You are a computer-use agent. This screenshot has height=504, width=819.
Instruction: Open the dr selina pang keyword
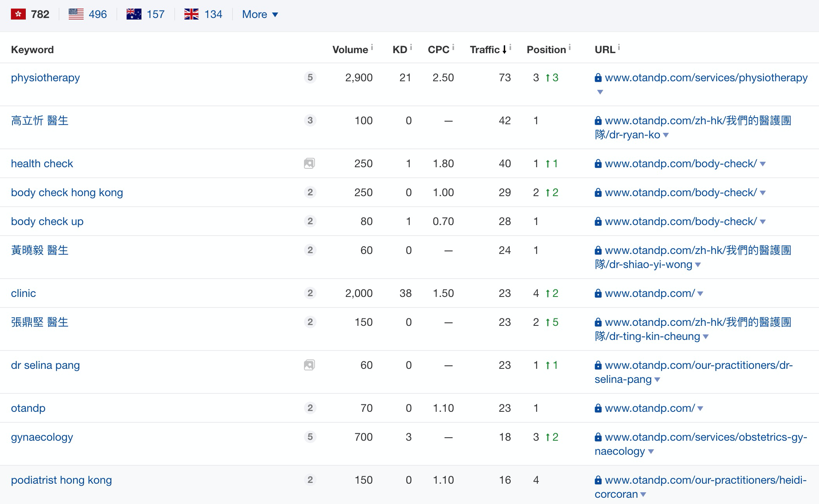[45, 365]
